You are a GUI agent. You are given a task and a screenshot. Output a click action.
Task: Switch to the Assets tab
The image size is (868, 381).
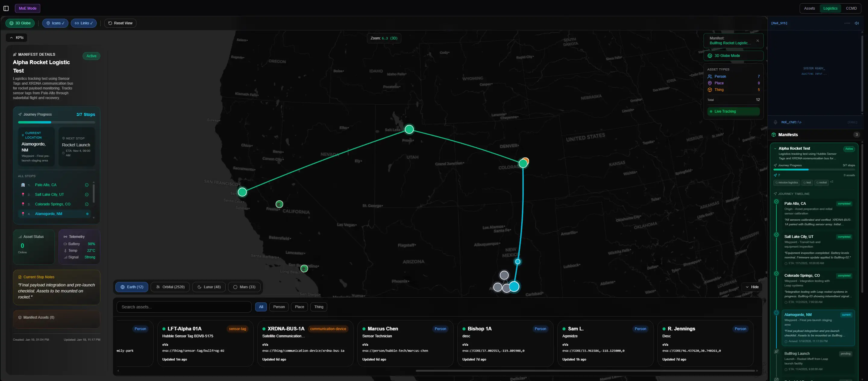809,8
